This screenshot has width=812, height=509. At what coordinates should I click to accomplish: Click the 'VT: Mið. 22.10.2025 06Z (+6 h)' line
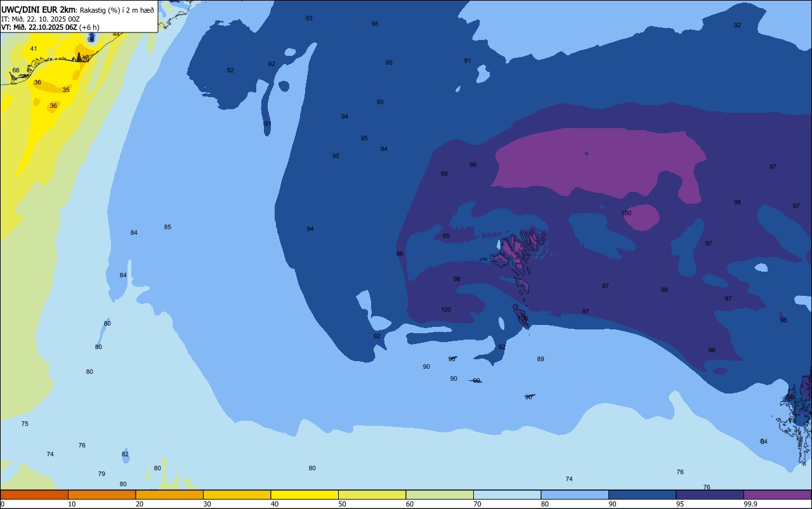click(x=50, y=27)
